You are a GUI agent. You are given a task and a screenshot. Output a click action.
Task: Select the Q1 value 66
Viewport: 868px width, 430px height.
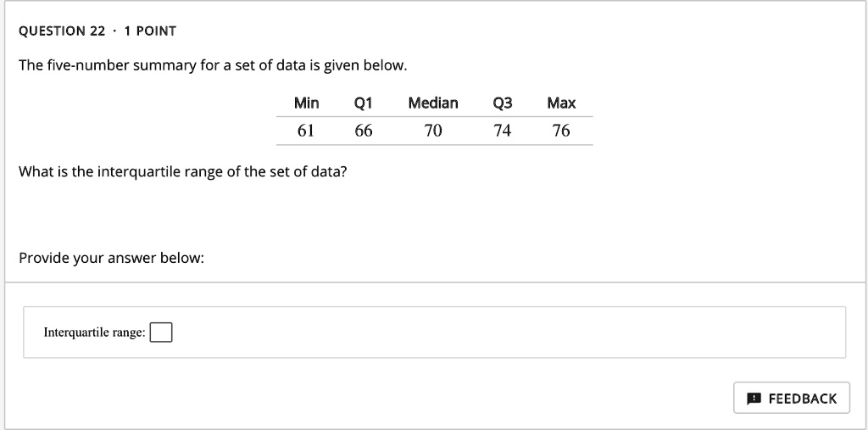[364, 131]
